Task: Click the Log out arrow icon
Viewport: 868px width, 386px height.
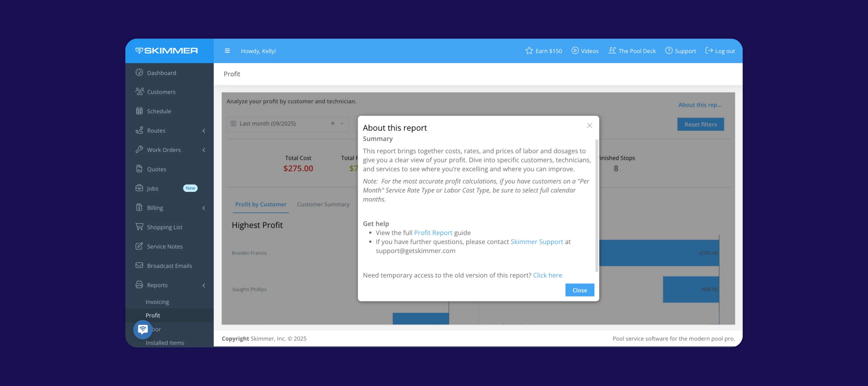Action: 709,51
